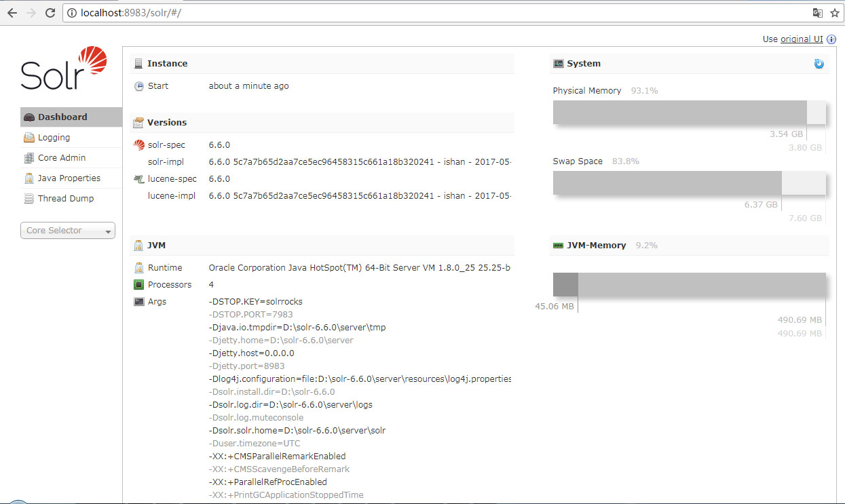Switch to the original UI link

tap(801, 39)
